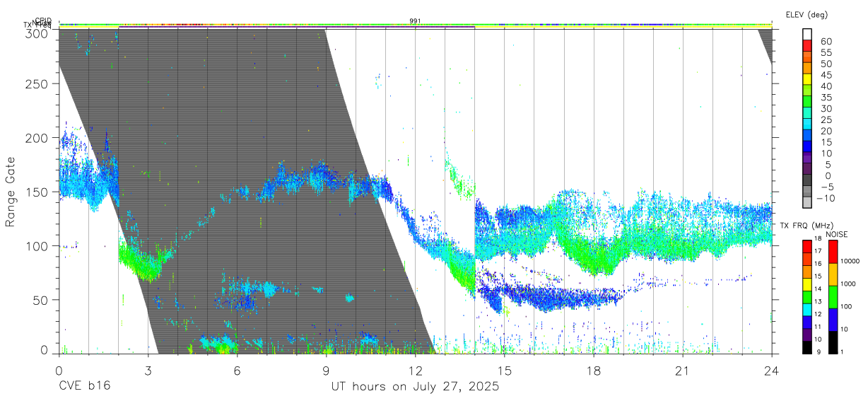The image size is (868, 401).
Task: Click the 30 label on ELEV color bar
Action: pos(826,108)
